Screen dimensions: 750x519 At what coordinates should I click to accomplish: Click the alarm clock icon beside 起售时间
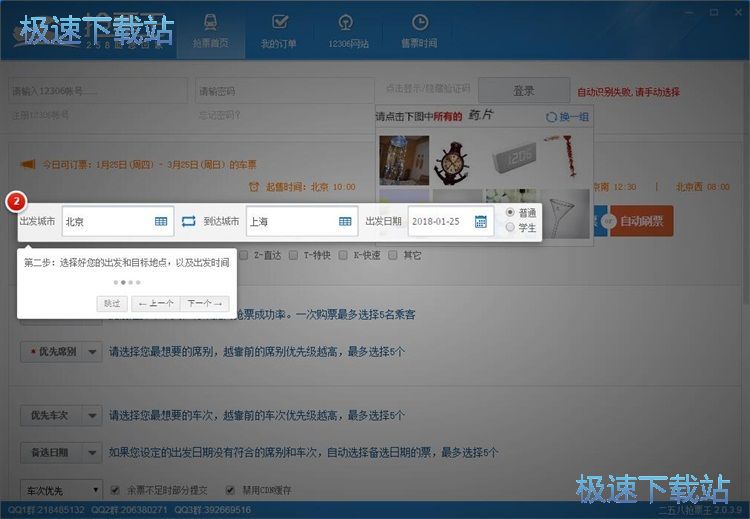point(254,187)
